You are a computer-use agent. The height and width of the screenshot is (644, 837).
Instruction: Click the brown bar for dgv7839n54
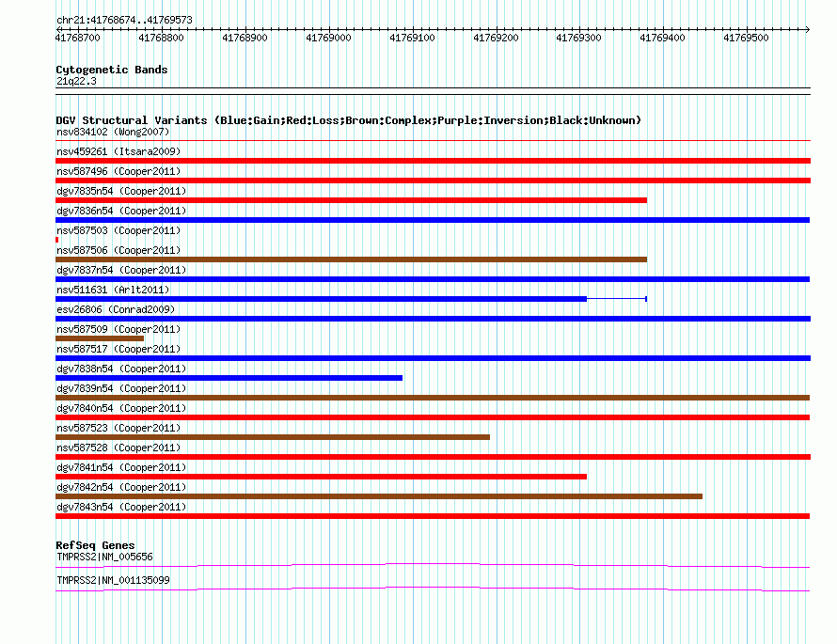[x=433, y=398]
